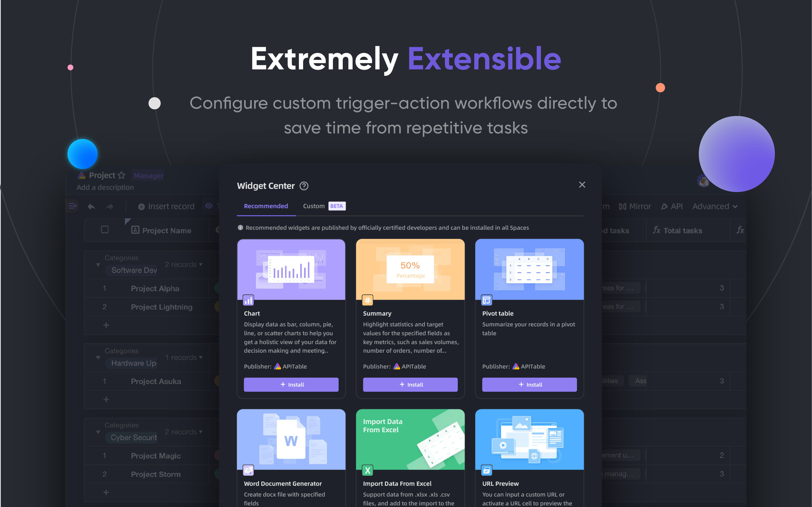Open the Advanced dropdown in toolbar

(714, 206)
